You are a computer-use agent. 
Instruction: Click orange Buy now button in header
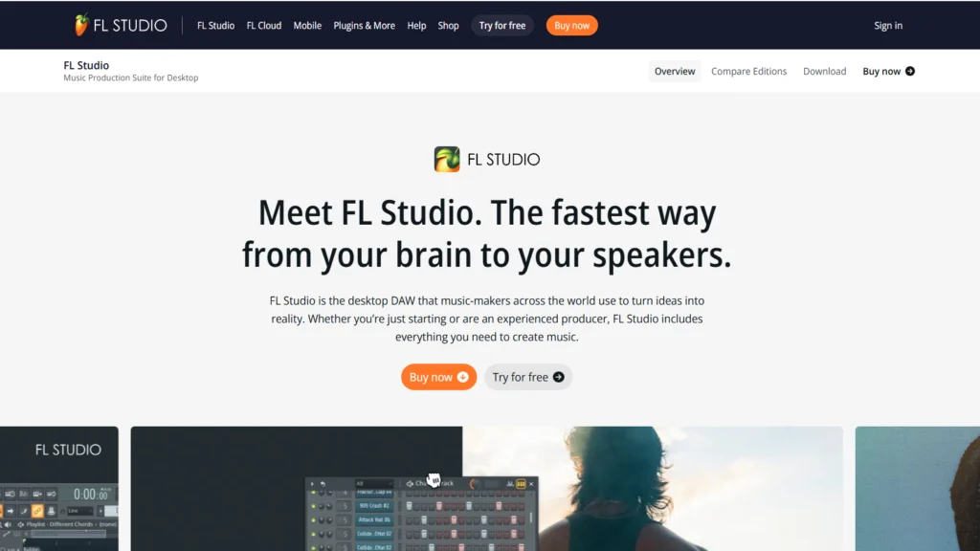click(572, 26)
